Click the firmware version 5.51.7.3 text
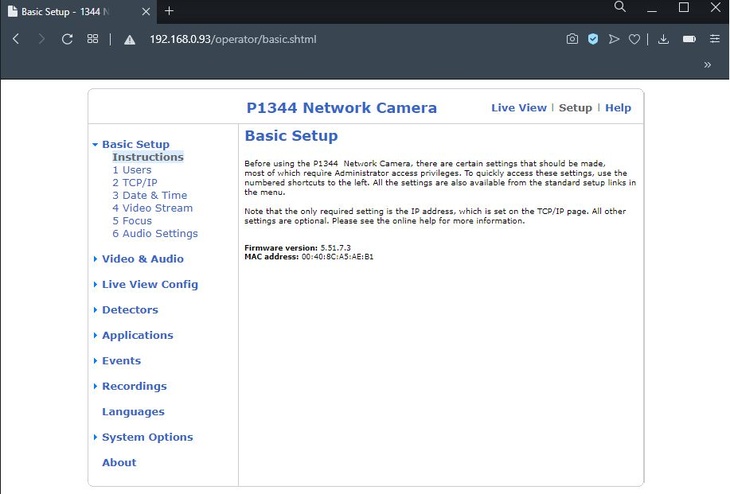The image size is (730, 494). coord(336,248)
